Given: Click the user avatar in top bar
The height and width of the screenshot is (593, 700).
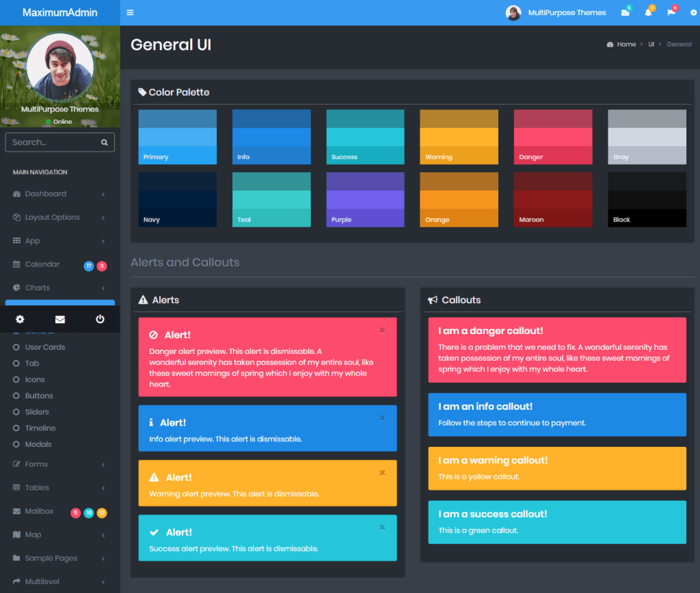Looking at the screenshot, I should click(513, 12).
